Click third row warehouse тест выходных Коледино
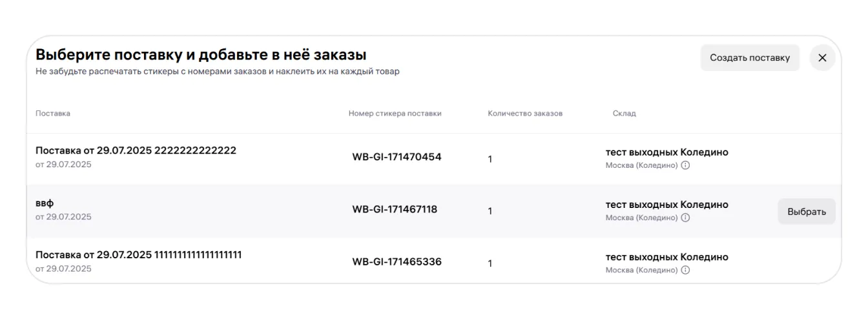This screenshot has height=319, width=868. [666, 257]
